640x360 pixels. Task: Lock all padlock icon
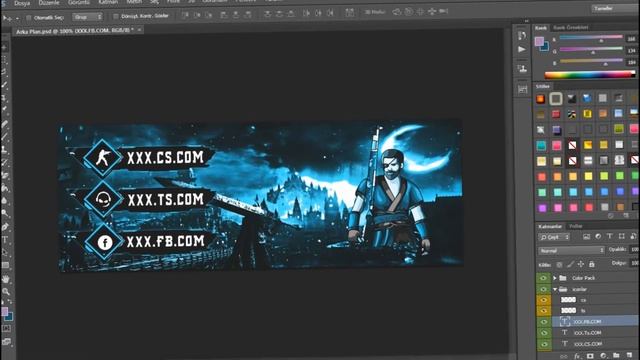click(591, 264)
